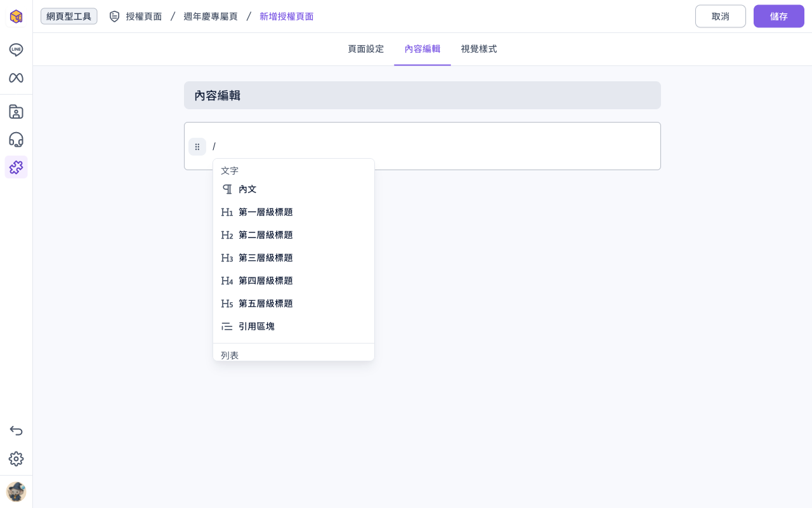Click the 新增授權頁面 breadcrumb
This screenshot has width=812, height=508.
pos(287,17)
